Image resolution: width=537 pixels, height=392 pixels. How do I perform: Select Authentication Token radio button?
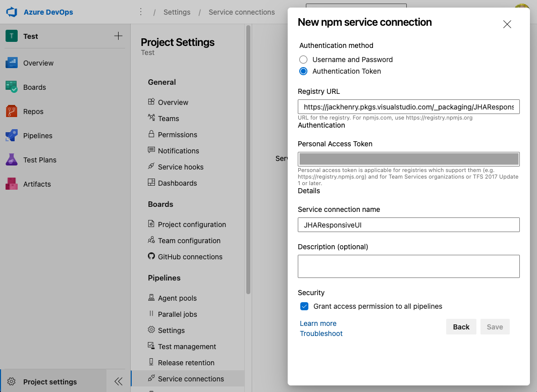[x=303, y=71]
